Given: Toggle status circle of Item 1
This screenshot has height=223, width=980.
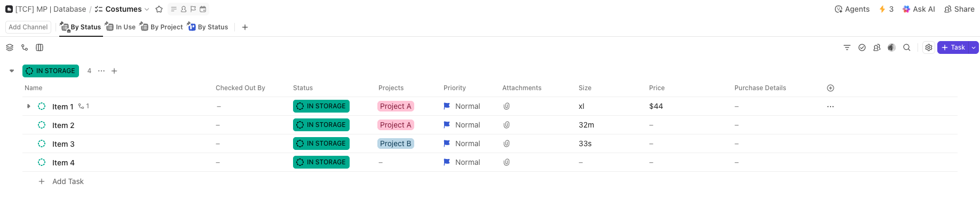Looking at the screenshot, I should tap(42, 106).
